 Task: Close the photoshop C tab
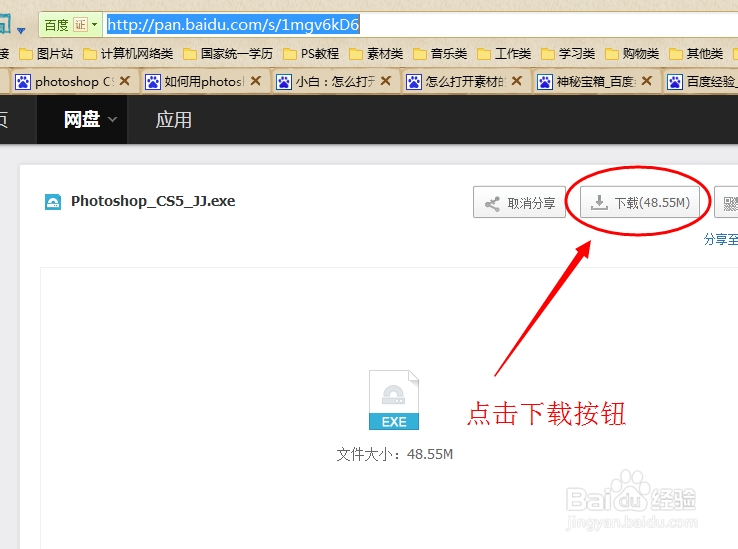pos(125,81)
